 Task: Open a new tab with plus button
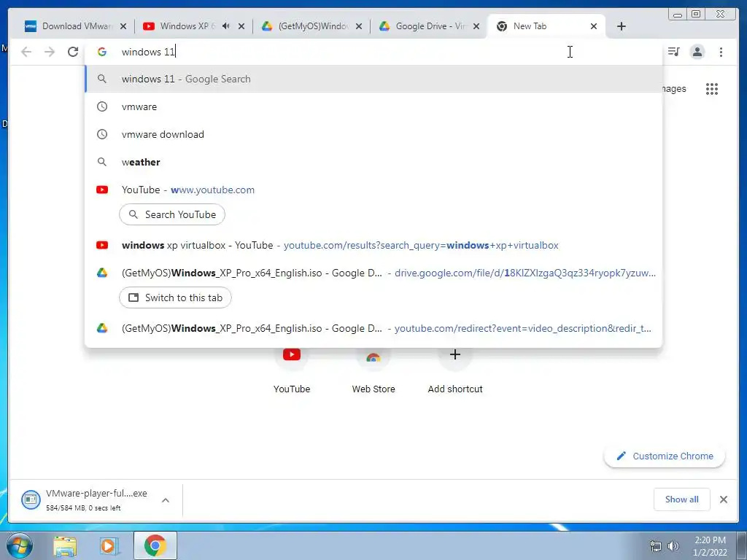(x=622, y=26)
